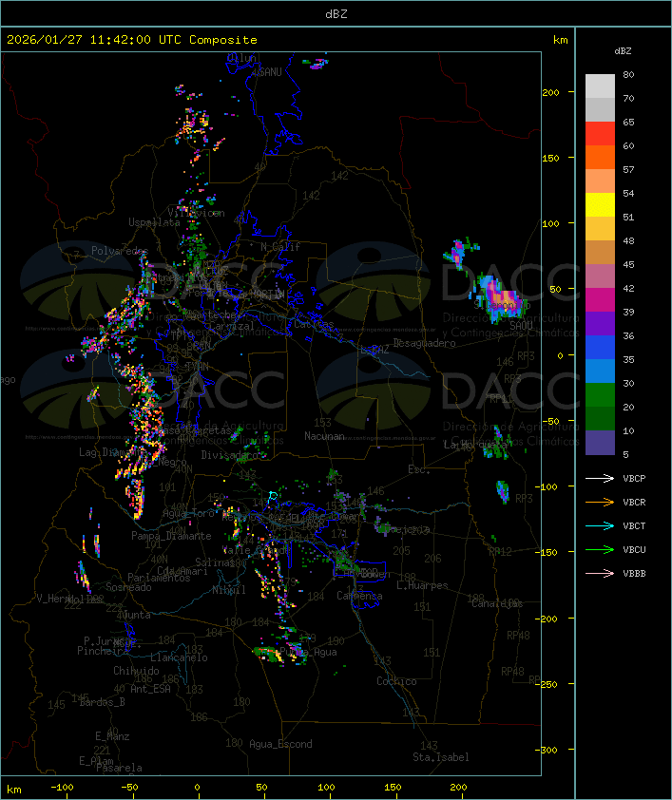This screenshot has width=672, height=800.
Task: Click the dBZ title at top
Action: click(x=336, y=13)
